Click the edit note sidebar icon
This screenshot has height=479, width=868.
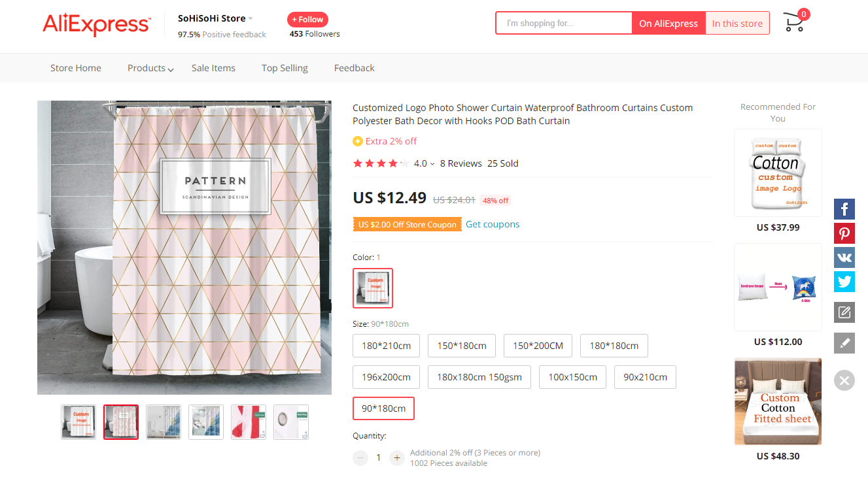pyautogui.click(x=844, y=312)
